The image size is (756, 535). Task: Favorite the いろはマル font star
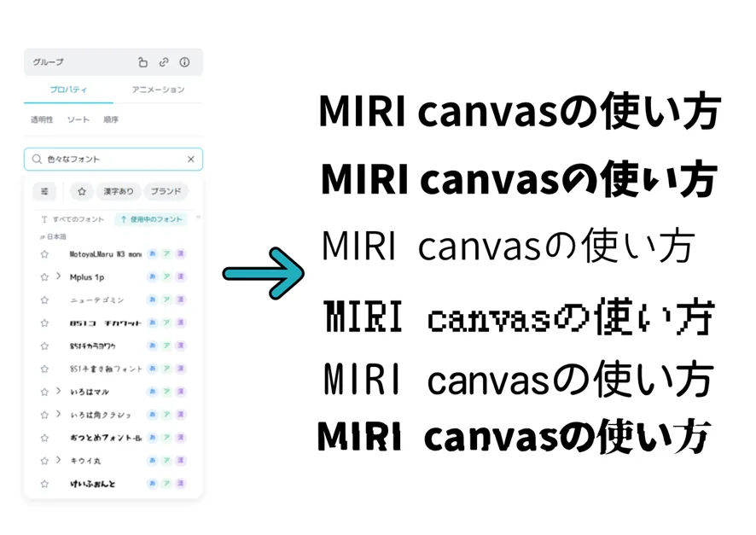point(44,392)
